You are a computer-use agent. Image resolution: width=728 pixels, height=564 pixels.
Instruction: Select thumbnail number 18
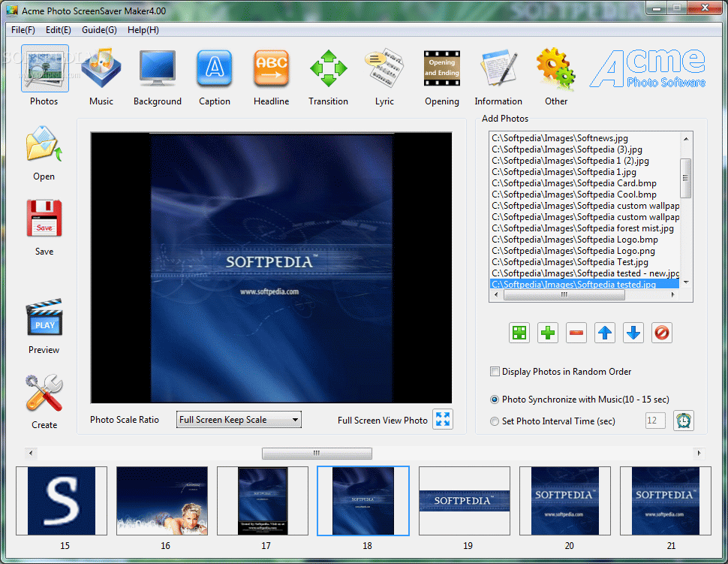point(363,501)
